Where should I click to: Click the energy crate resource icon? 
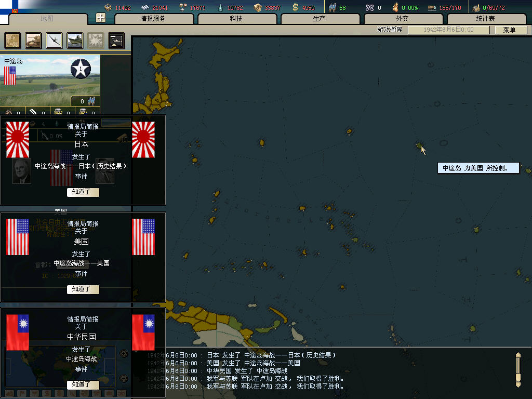108,7
